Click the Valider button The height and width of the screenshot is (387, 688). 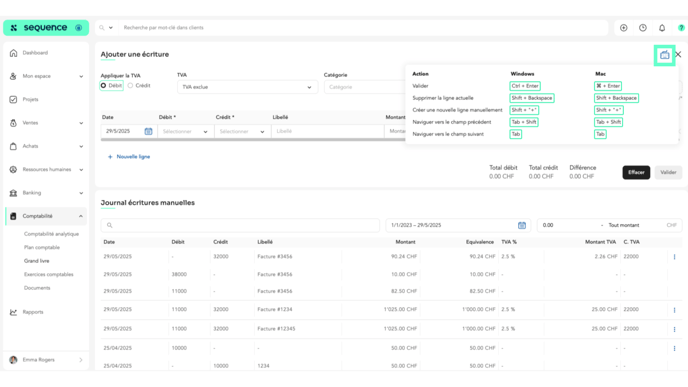click(668, 172)
